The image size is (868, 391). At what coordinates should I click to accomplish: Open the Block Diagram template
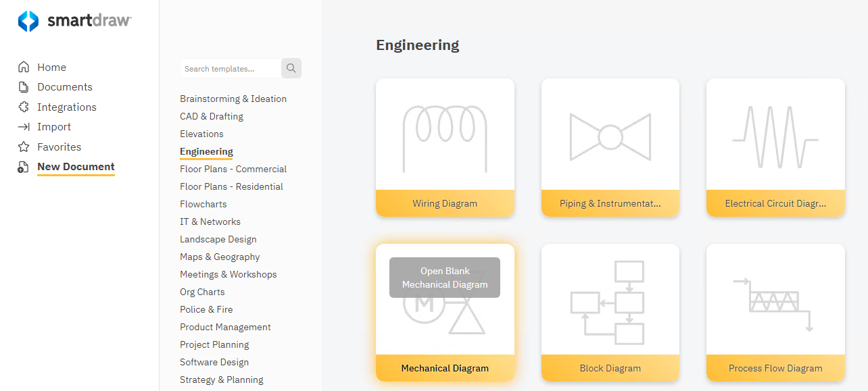tap(610, 312)
